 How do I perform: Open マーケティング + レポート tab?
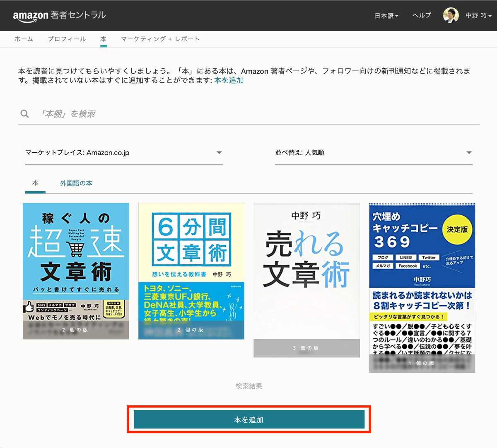coord(160,39)
